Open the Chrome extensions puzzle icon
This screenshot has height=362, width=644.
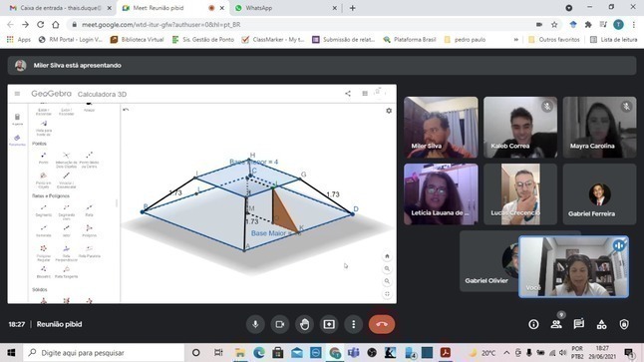(588, 25)
